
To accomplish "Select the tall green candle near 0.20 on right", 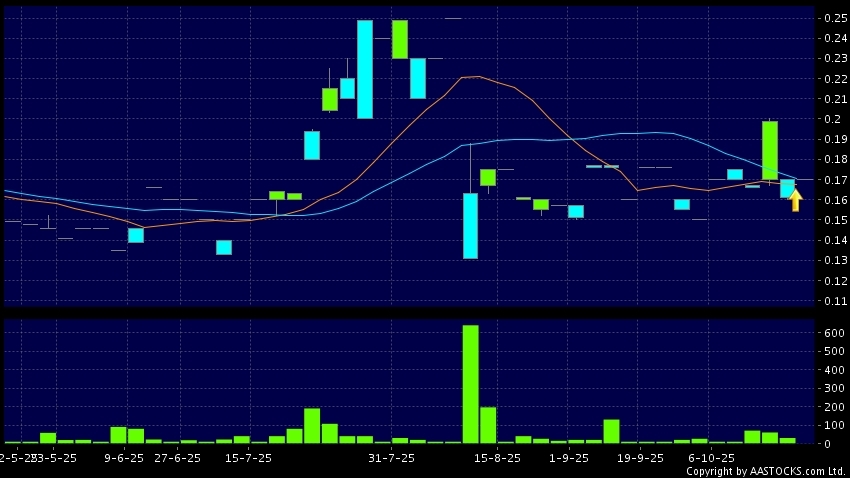I will click(x=770, y=150).
